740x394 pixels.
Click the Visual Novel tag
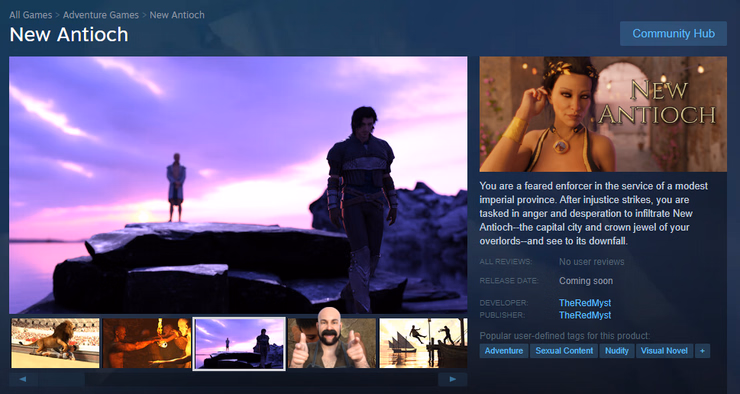(664, 351)
